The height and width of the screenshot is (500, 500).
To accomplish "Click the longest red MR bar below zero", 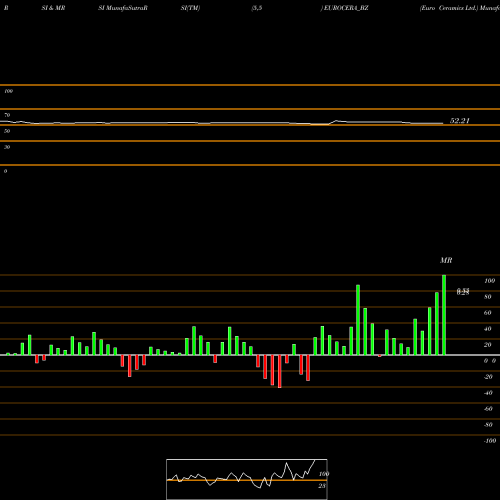I will 279,371.
